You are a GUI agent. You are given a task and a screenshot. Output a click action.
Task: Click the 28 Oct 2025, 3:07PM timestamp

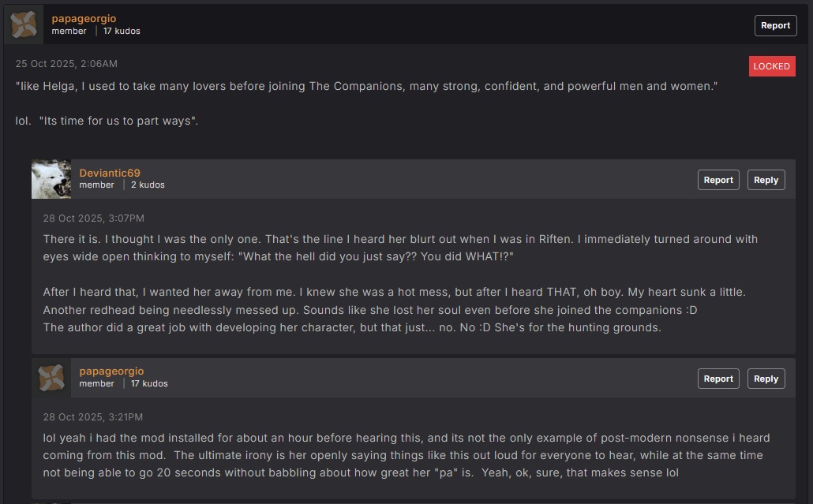pos(93,218)
